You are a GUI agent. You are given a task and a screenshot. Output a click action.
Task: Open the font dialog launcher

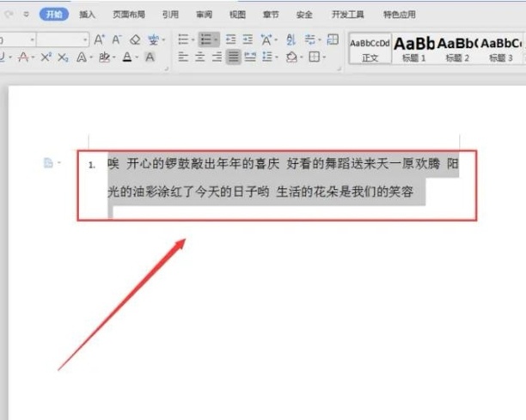click(166, 69)
